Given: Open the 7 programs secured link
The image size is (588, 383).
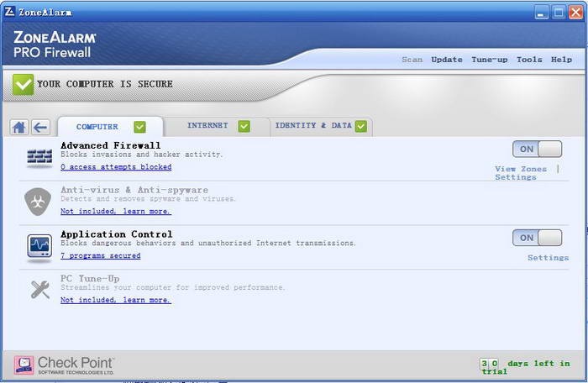Looking at the screenshot, I should pyautogui.click(x=101, y=256).
